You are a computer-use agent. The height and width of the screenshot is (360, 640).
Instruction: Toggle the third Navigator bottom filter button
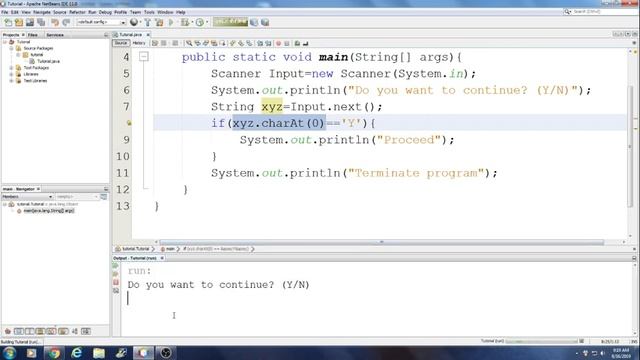pos(29,331)
